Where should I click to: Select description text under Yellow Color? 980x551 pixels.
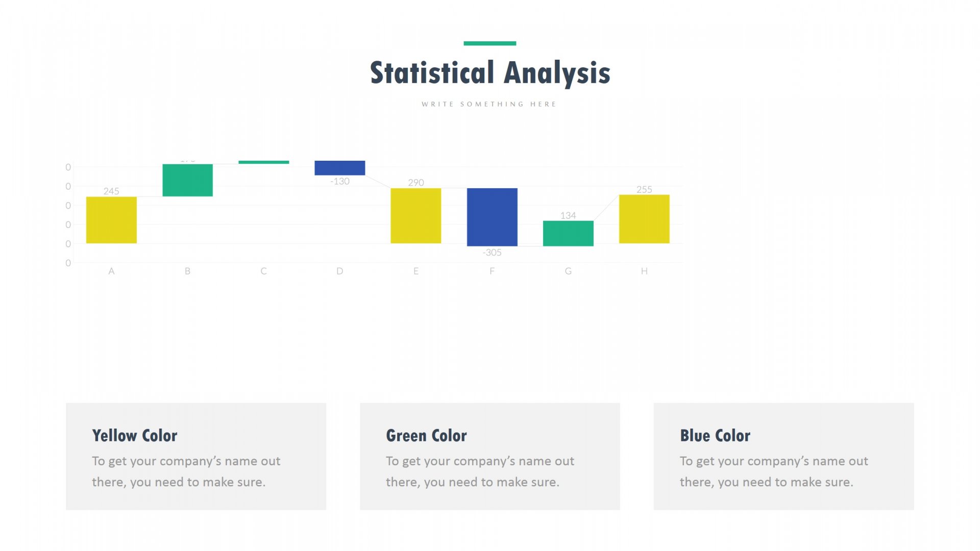point(186,471)
